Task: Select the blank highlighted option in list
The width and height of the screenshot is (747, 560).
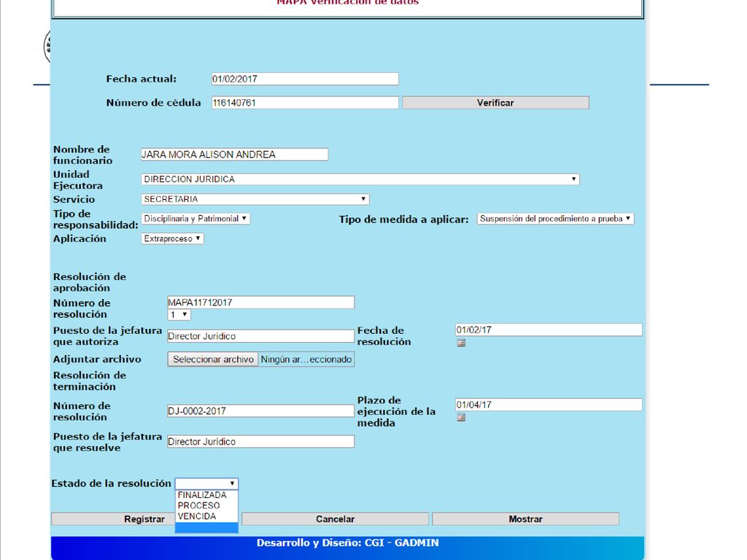Action: pyautogui.click(x=206, y=527)
